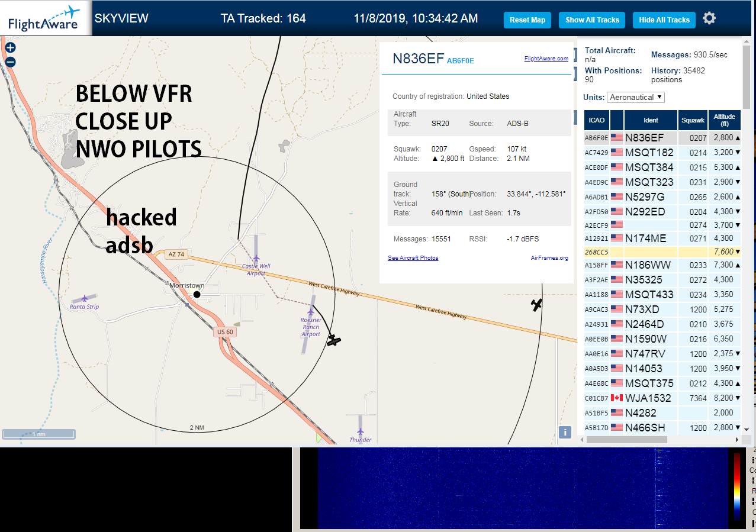Screen dimensions: 756x532
Task: Select the N2464D aircraft row
Action: tap(662, 324)
